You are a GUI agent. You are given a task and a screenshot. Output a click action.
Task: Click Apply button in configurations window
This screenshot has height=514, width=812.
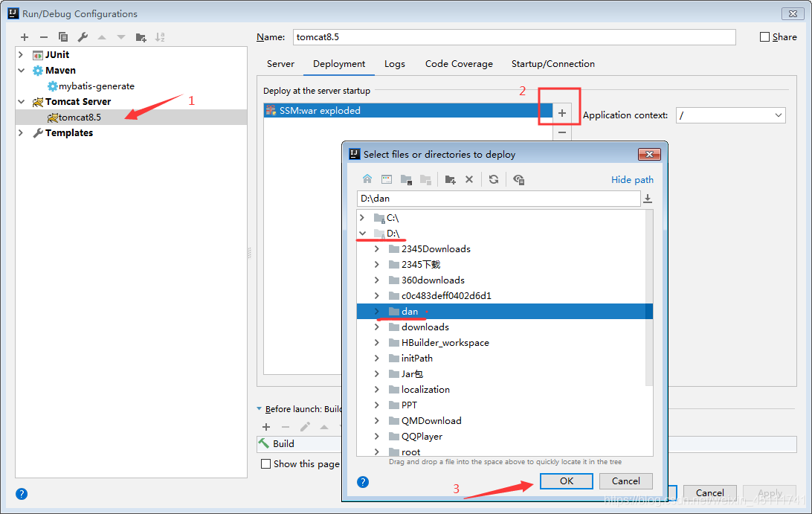coord(770,492)
